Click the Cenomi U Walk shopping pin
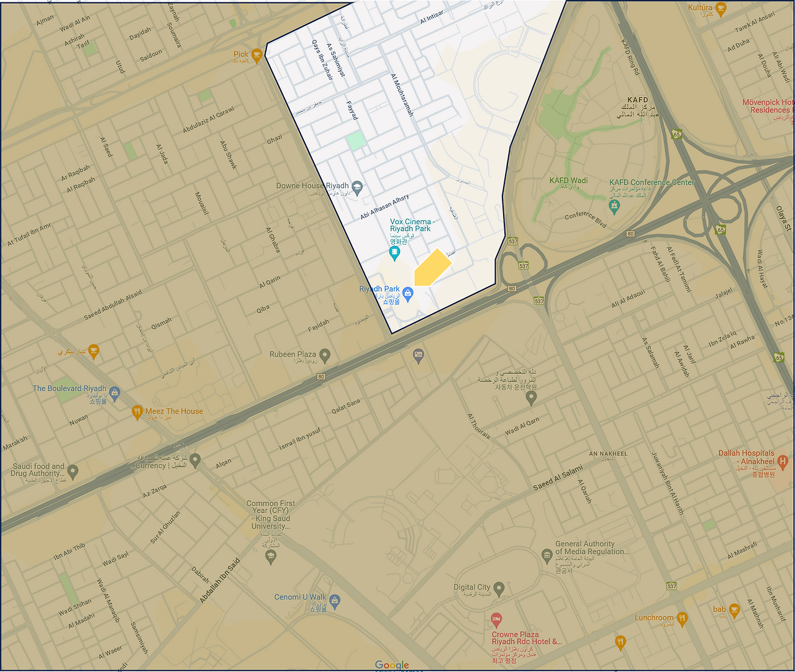The width and height of the screenshot is (795, 672). [x=335, y=601]
